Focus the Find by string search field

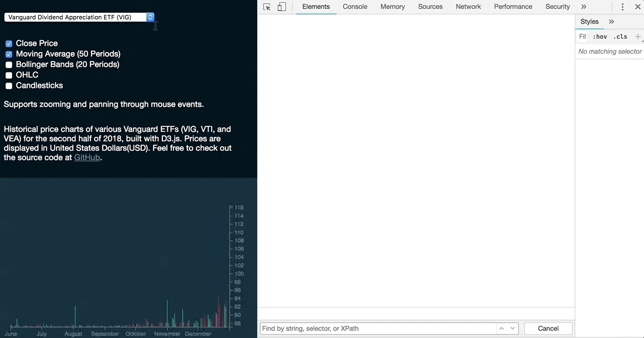pyautogui.click(x=378, y=329)
